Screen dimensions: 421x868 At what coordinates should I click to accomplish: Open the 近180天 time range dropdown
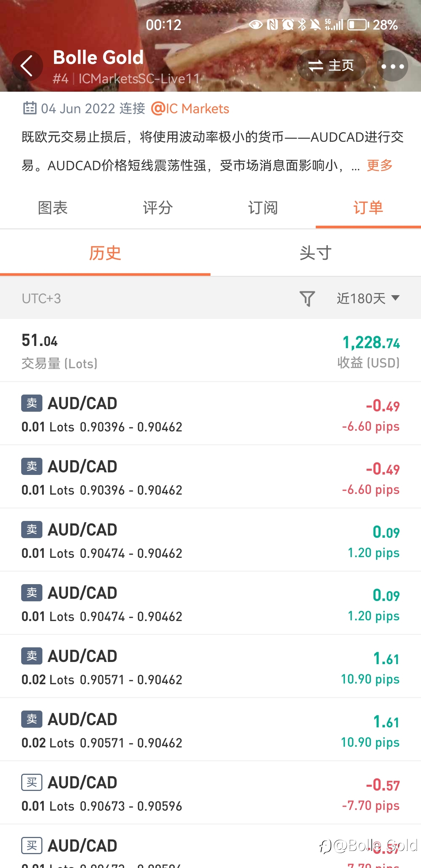[x=368, y=298]
